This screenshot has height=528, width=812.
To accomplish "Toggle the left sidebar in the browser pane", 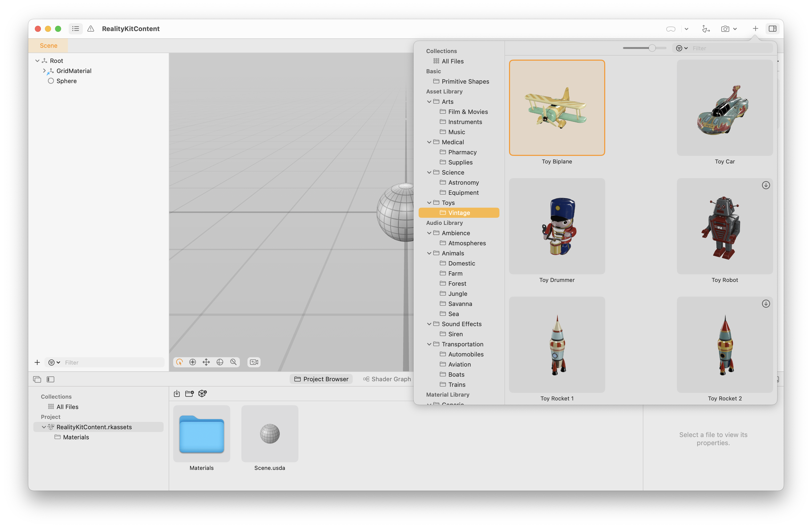I will tap(50, 379).
